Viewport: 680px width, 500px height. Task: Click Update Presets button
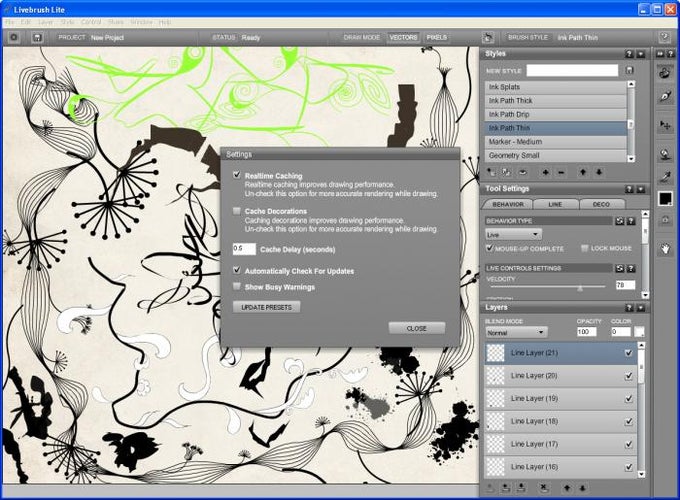(x=266, y=307)
